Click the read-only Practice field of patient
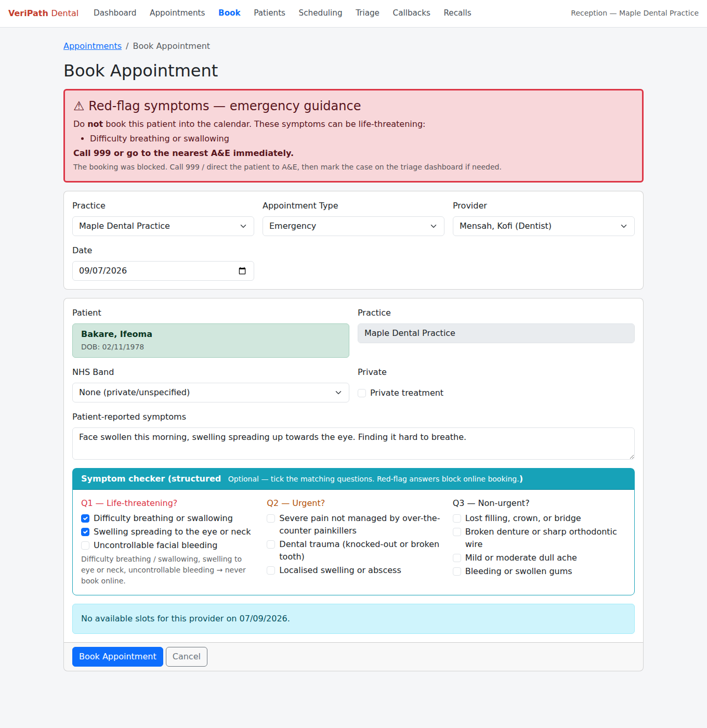This screenshot has width=707, height=728. tap(496, 333)
